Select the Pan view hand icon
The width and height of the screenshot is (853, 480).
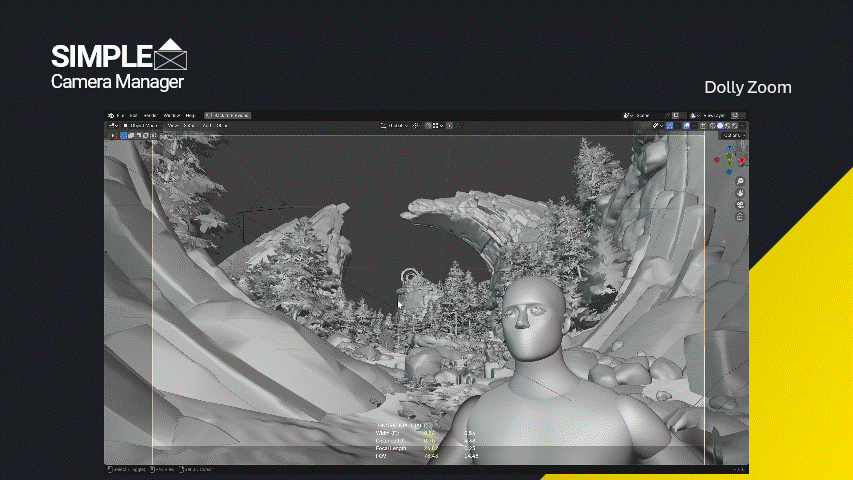tap(740, 193)
